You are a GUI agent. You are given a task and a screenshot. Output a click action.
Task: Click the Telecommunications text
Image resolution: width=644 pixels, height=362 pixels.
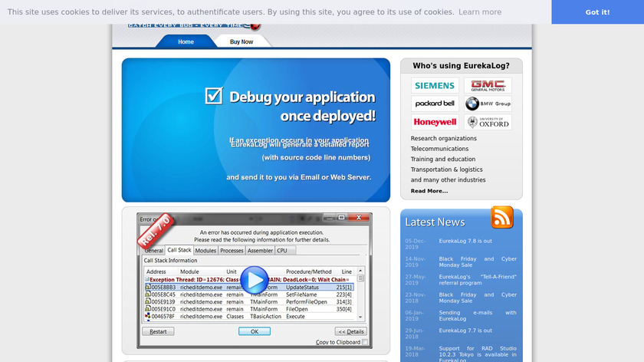(439, 149)
